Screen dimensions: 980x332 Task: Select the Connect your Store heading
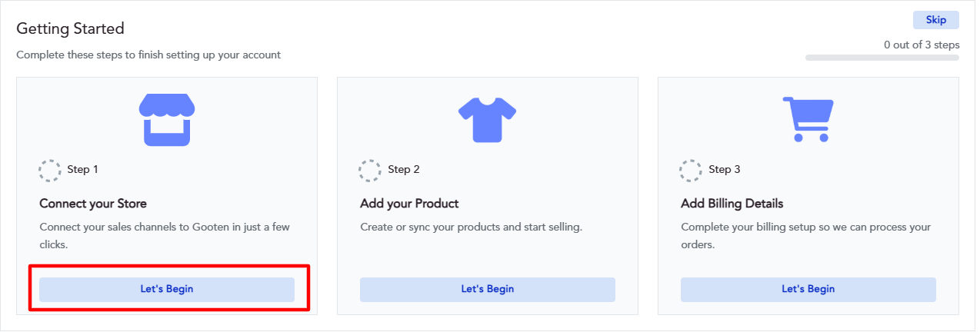click(93, 204)
